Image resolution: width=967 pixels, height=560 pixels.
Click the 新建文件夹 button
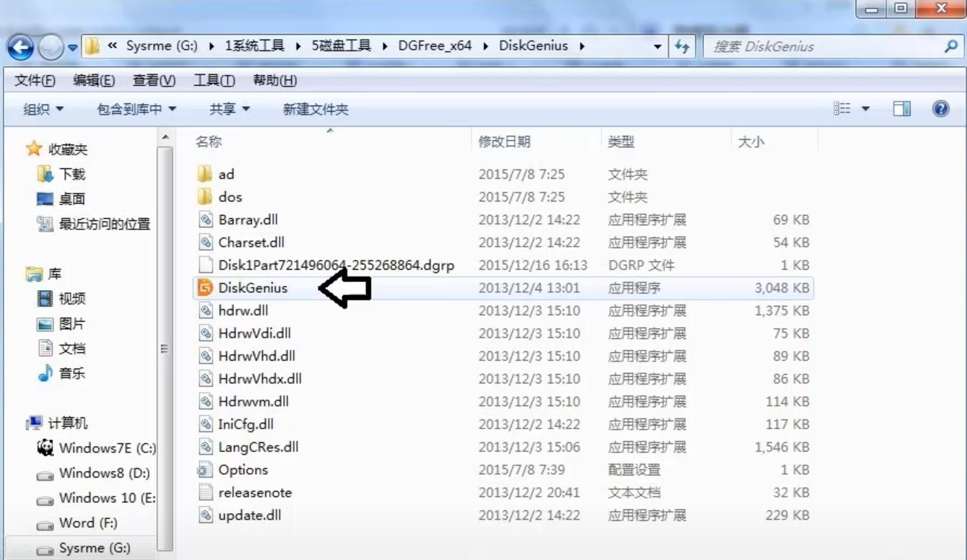coord(315,109)
